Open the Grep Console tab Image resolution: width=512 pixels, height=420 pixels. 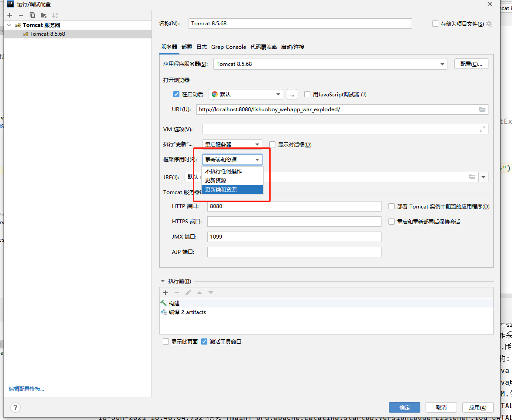[x=229, y=47]
